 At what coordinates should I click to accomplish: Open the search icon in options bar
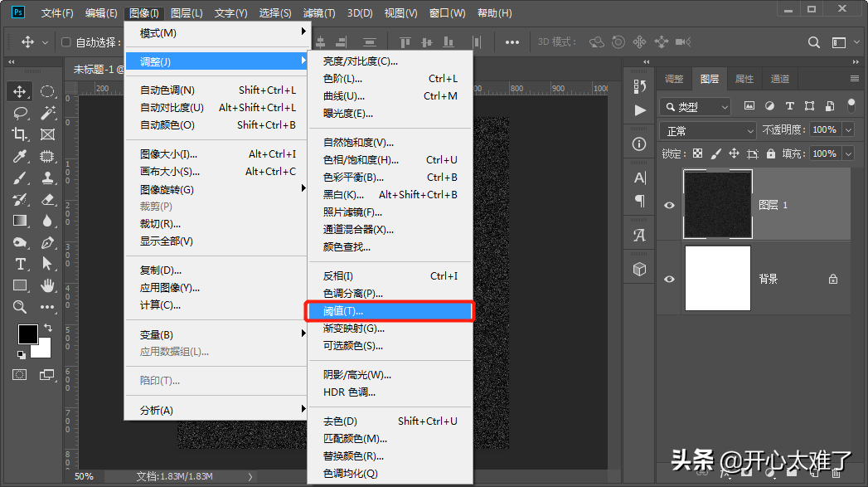[814, 42]
